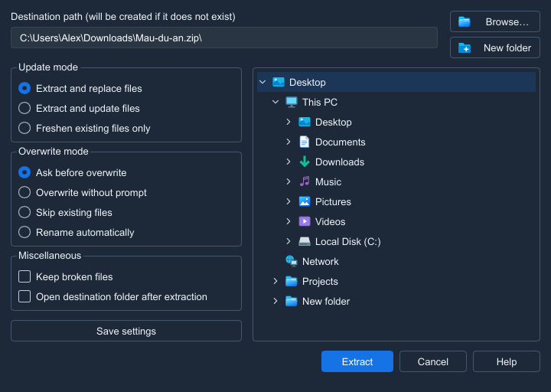Click the This PC monitor icon
The image size is (551, 392).
[292, 103]
